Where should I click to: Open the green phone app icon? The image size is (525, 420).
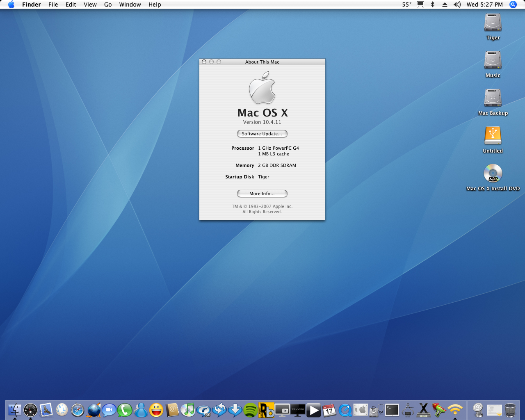pyautogui.click(x=125, y=410)
